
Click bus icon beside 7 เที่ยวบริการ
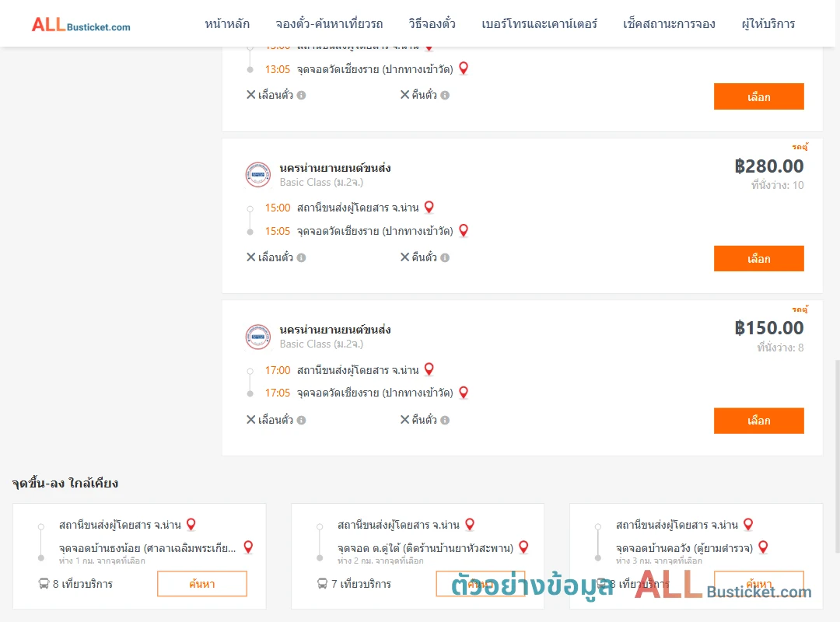(323, 583)
